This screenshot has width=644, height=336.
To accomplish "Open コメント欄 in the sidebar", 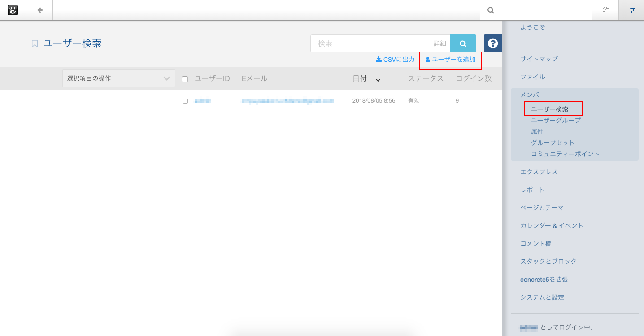I will coord(536,243).
